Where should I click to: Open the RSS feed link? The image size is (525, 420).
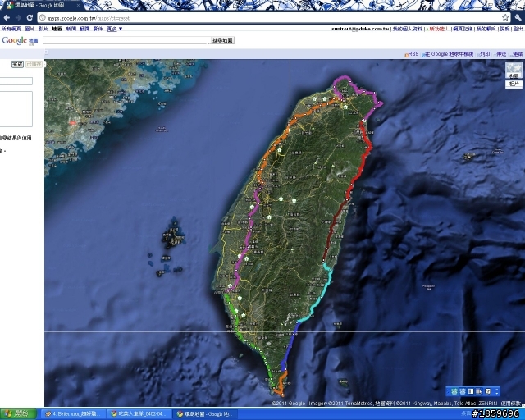412,54
